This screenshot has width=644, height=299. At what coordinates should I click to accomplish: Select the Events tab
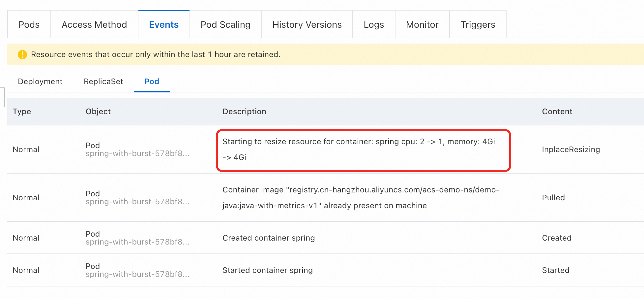pyautogui.click(x=164, y=25)
